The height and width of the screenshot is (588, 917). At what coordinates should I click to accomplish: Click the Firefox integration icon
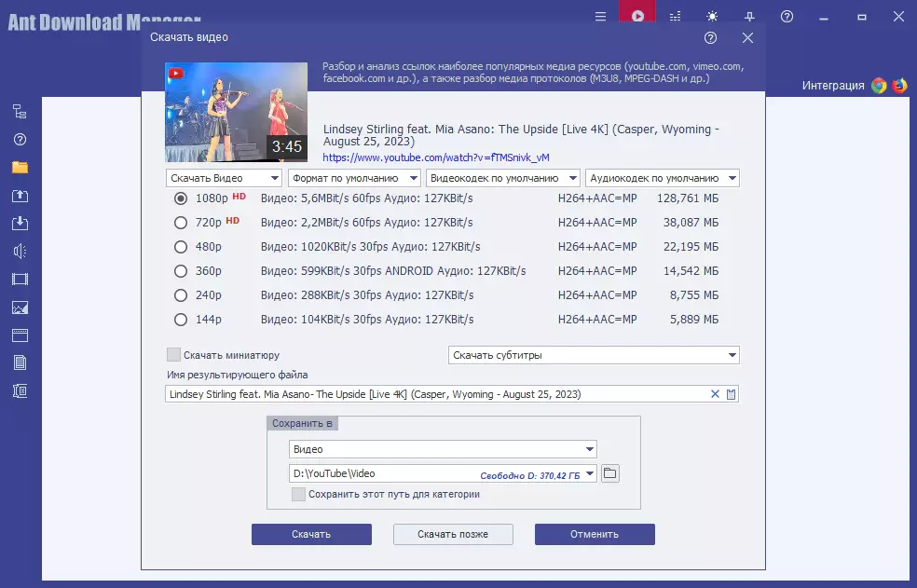[x=899, y=86]
